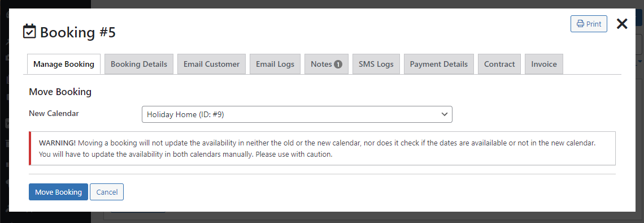
Task: Click the WARNING notice text box
Action: point(322,148)
